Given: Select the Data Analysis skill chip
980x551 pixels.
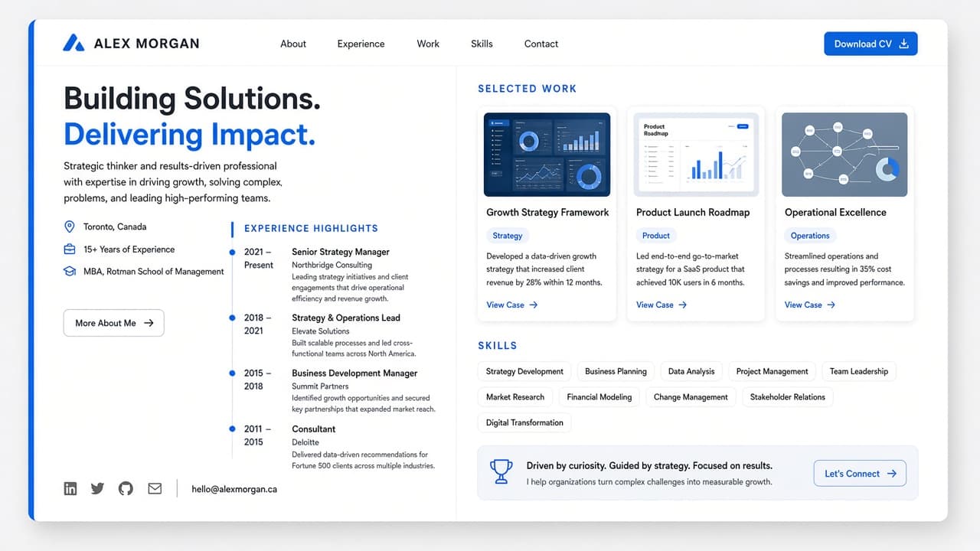Looking at the screenshot, I should [x=691, y=371].
